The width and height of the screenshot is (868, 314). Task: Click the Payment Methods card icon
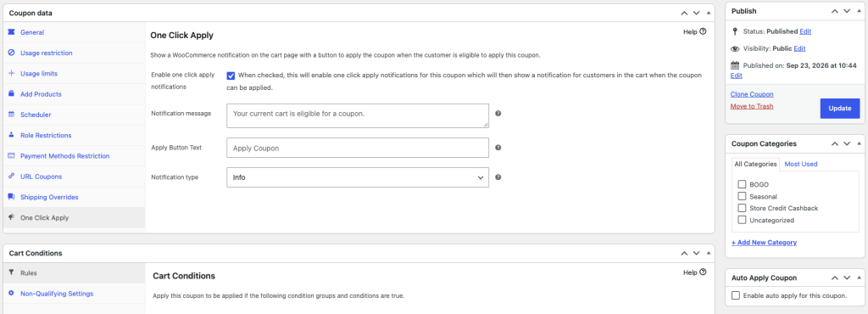tap(11, 155)
